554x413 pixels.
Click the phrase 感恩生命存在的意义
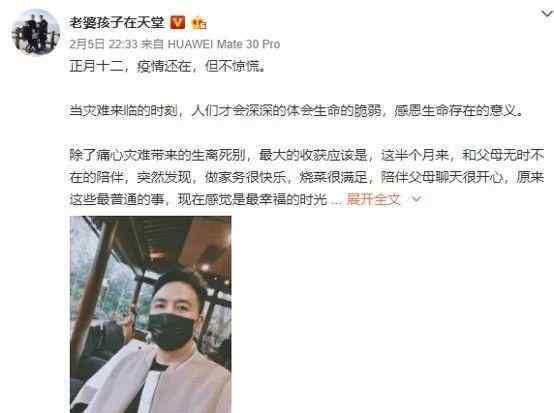coord(458,111)
